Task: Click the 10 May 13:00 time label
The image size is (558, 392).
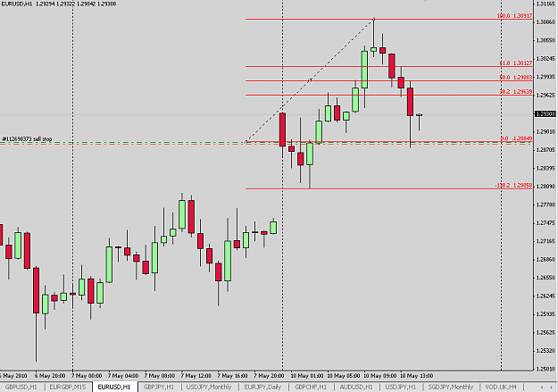Action: click(416, 376)
